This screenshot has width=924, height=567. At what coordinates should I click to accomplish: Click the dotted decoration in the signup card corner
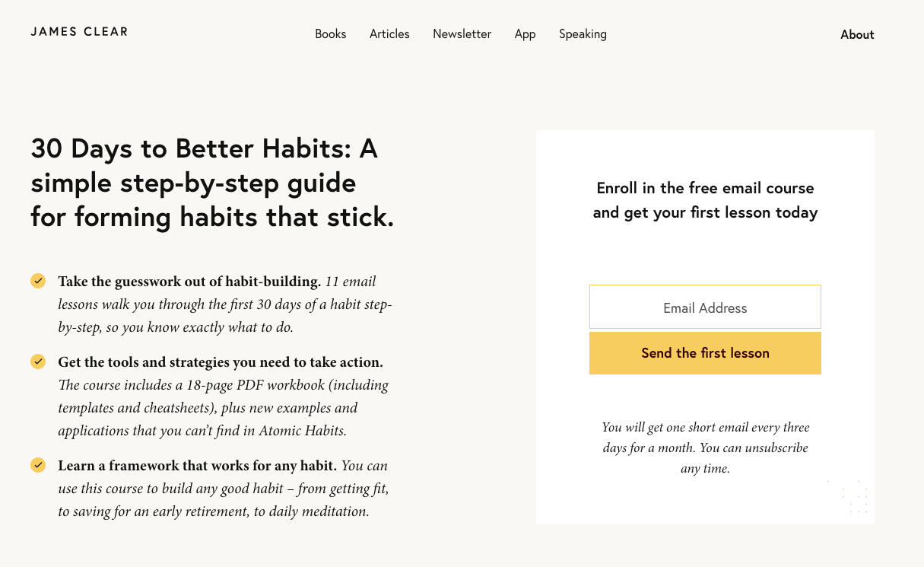[852, 497]
